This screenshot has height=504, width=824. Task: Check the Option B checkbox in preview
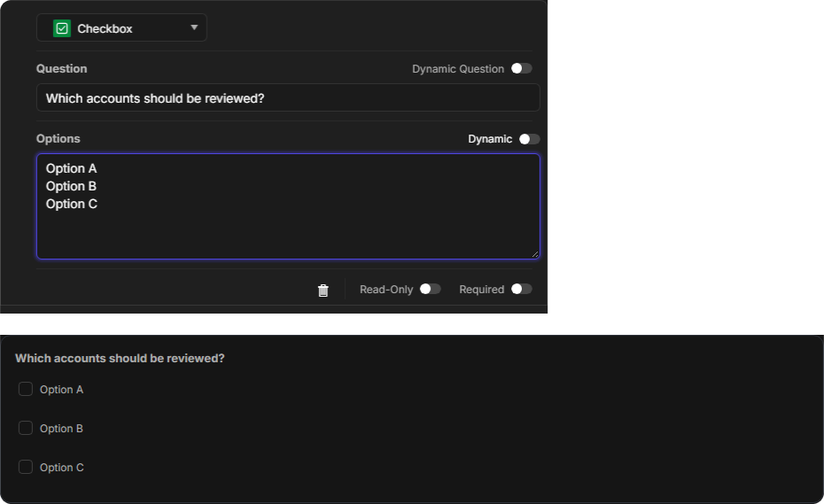26,428
